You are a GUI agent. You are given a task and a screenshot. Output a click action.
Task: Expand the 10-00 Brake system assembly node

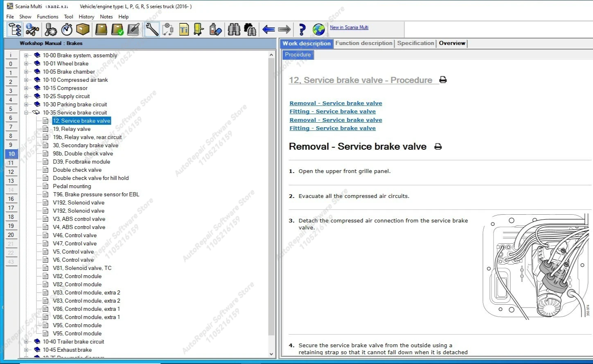26,55
